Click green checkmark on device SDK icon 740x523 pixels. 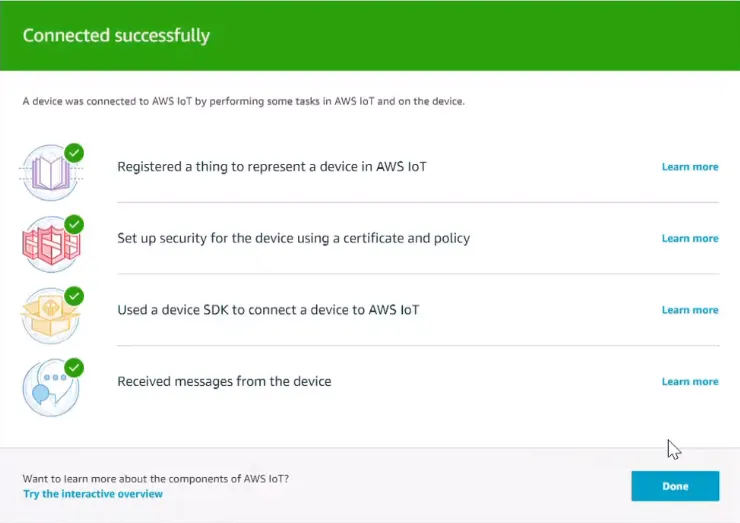pos(74,296)
